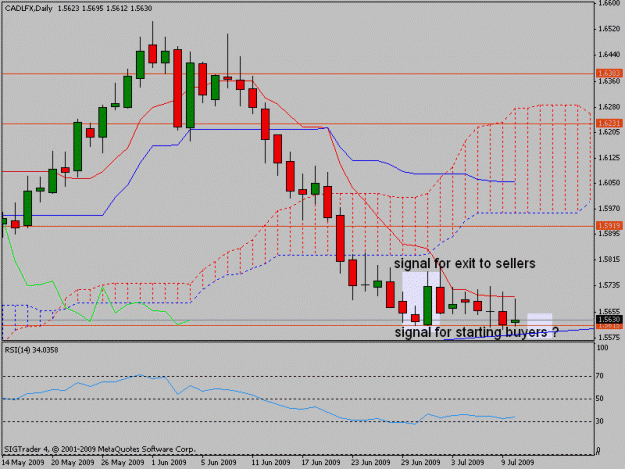Click the 1.6280 price scale label
Screen dimensions: 625x469
(x=609, y=107)
